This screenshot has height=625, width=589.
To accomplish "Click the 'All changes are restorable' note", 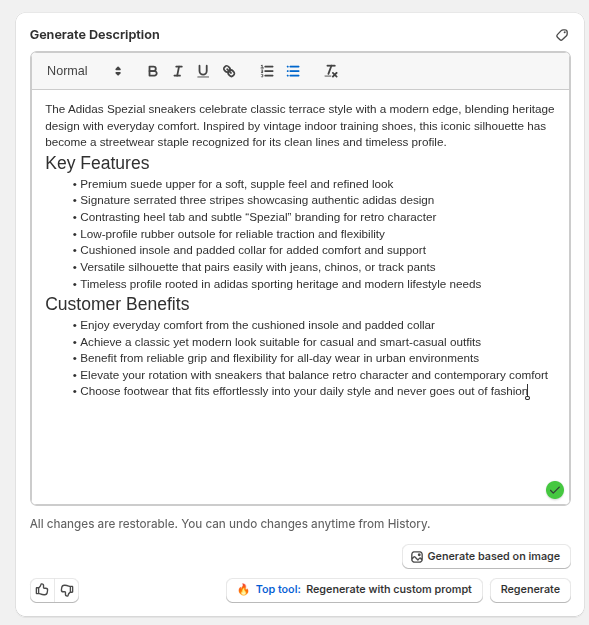I will 230,524.
